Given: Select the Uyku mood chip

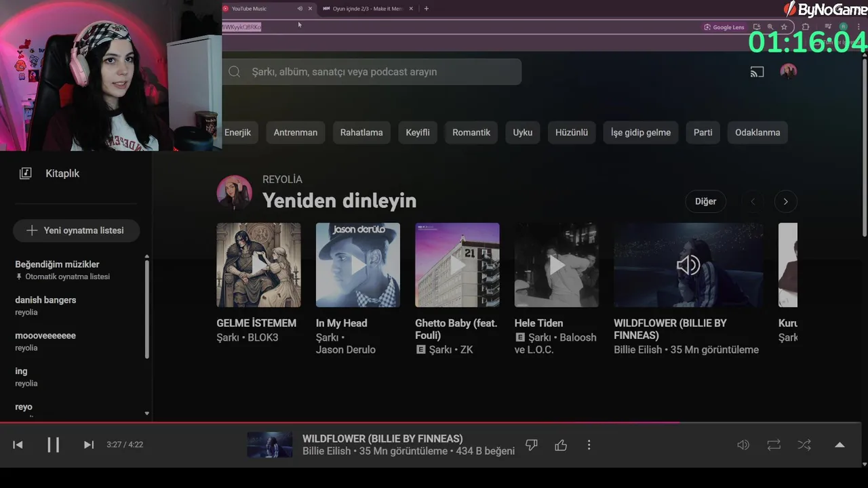Looking at the screenshot, I should [523, 132].
